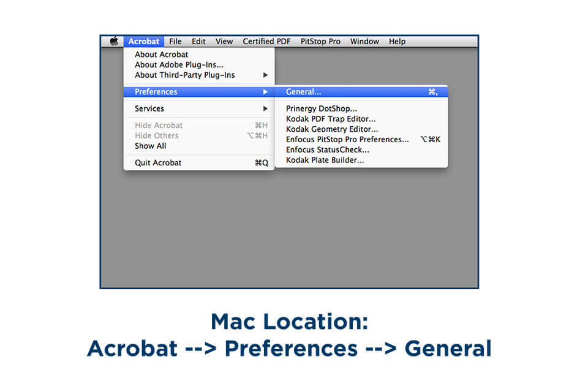Open Enfocus PitStop Pro Preferences...
The width and height of the screenshot is (588, 389).
pos(361,139)
